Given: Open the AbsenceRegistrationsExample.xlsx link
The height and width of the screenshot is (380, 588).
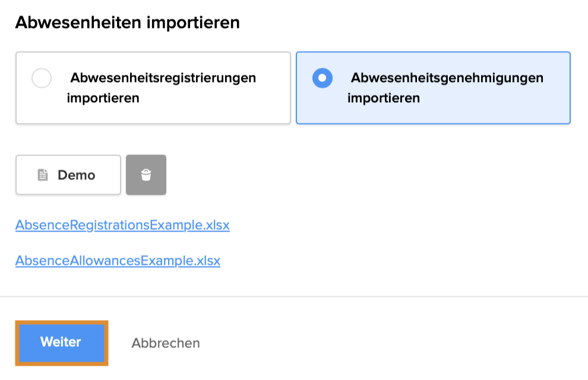Looking at the screenshot, I should (122, 226).
